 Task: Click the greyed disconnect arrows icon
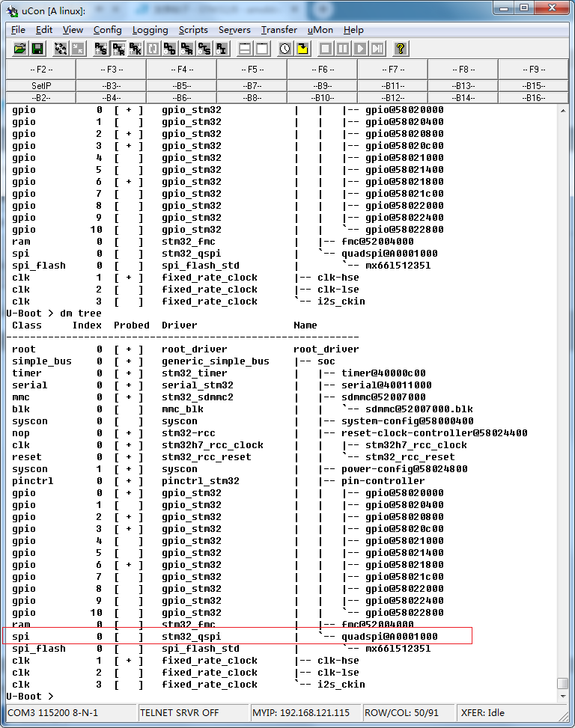tap(78, 49)
